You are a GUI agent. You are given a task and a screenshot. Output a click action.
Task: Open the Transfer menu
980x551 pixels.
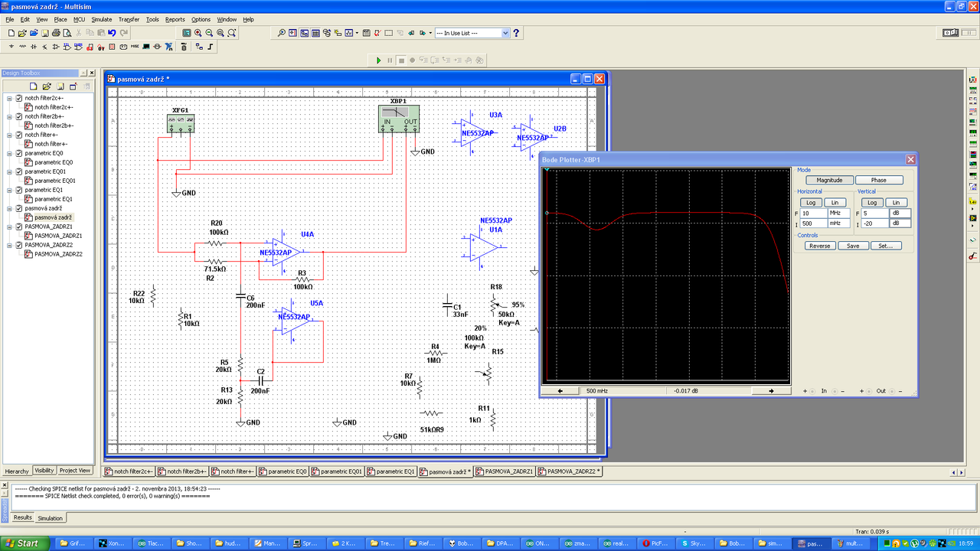129,19
